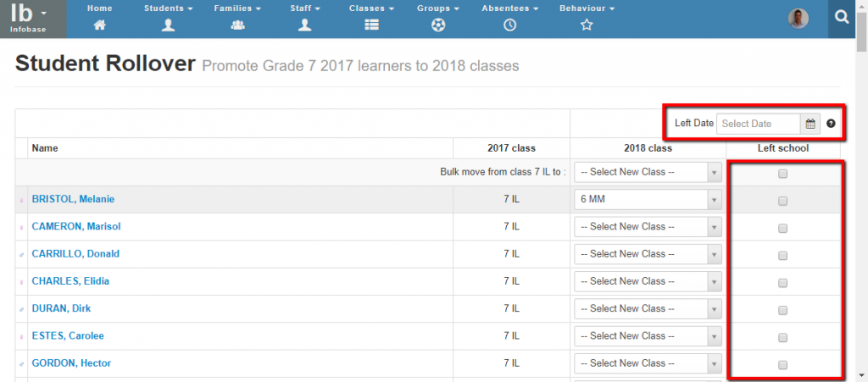Viewport: 868px width, 382px height.
Task: Click the Infobase logo
Action: tap(29, 19)
